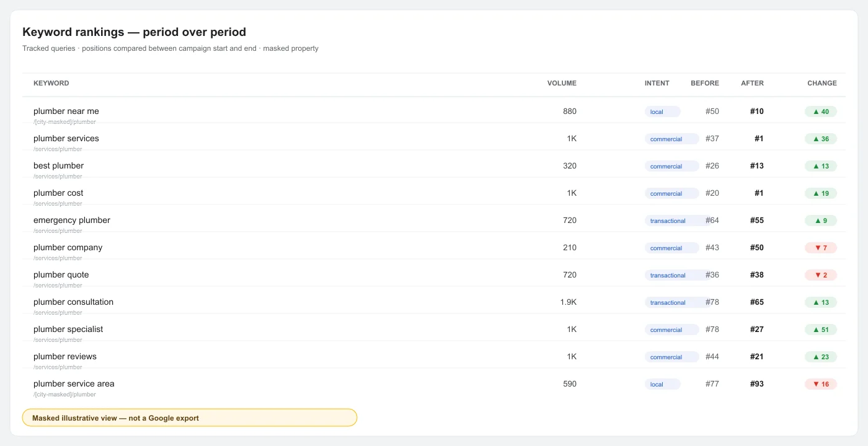This screenshot has width=868, height=446.
Task: Click the 'Masked illustrative view' notice banner
Action: coord(190,418)
